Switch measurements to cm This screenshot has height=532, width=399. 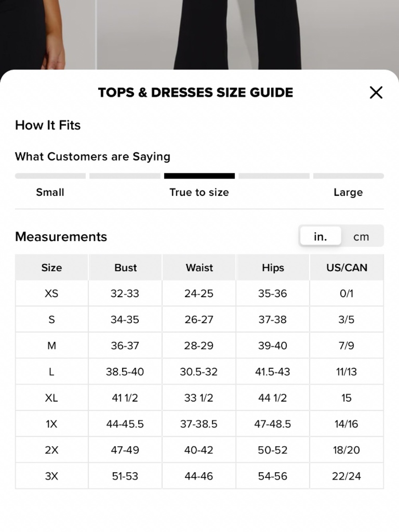pyautogui.click(x=361, y=237)
